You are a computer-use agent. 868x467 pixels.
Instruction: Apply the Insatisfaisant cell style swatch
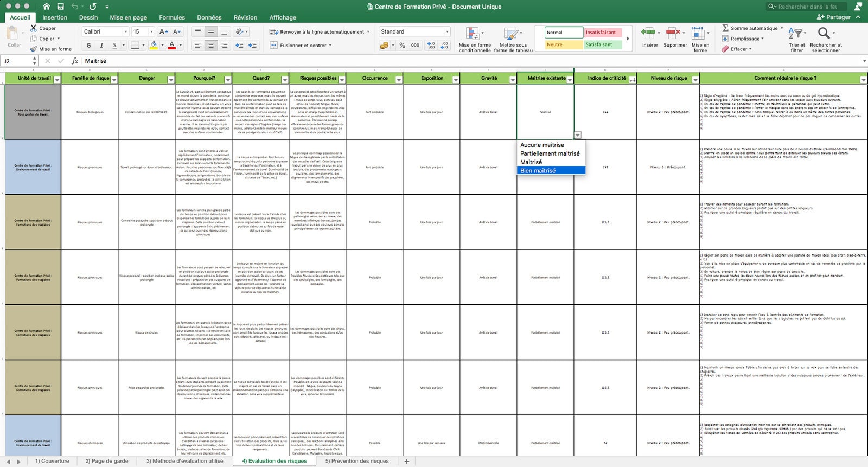click(x=602, y=33)
